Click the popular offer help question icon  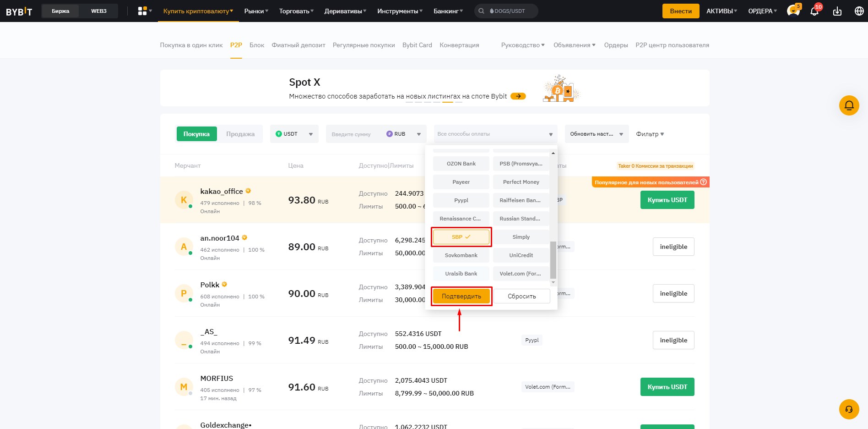(x=704, y=182)
